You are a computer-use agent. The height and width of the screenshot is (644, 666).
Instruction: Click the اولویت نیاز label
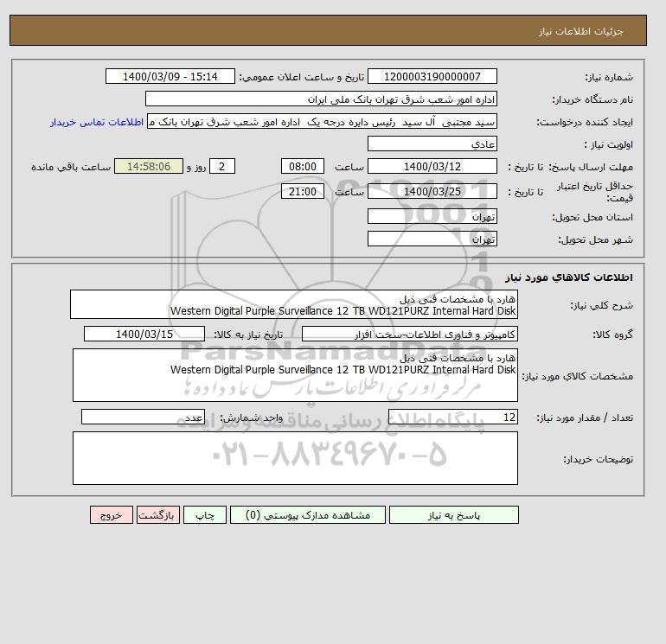608,144
